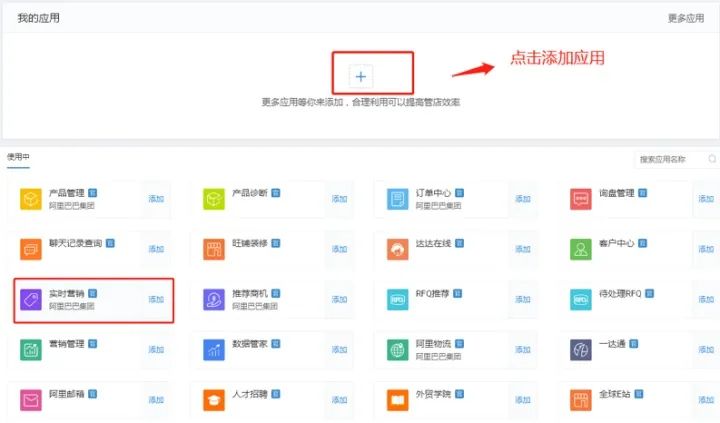Screen dimensions: 720x423
Task: Add the 实时营销 app
Action: tap(156, 299)
